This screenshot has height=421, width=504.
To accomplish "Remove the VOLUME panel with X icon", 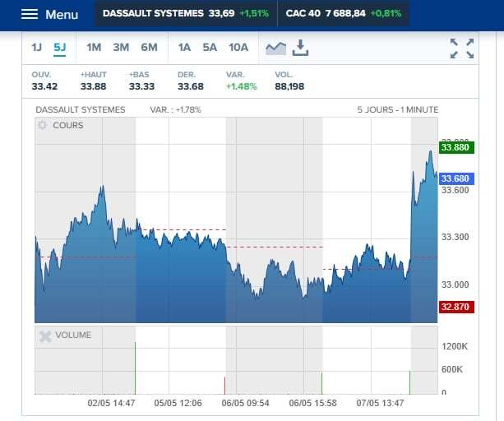I will pos(45,336).
